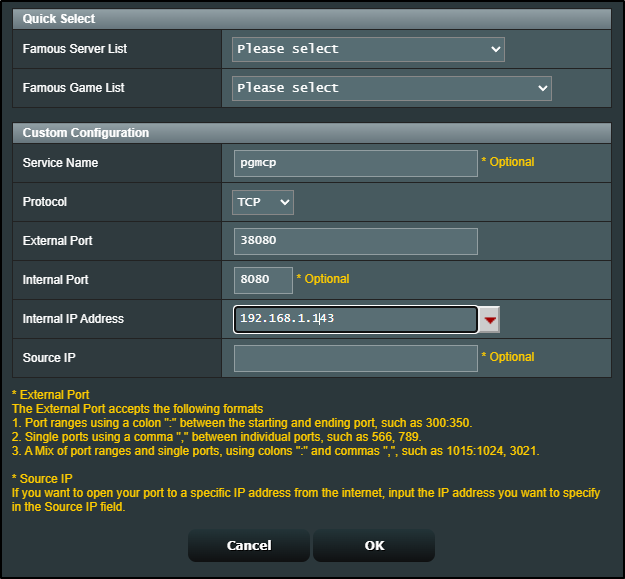
Task: Select the Internal Port field showing 8080
Action: click(x=263, y=280)
